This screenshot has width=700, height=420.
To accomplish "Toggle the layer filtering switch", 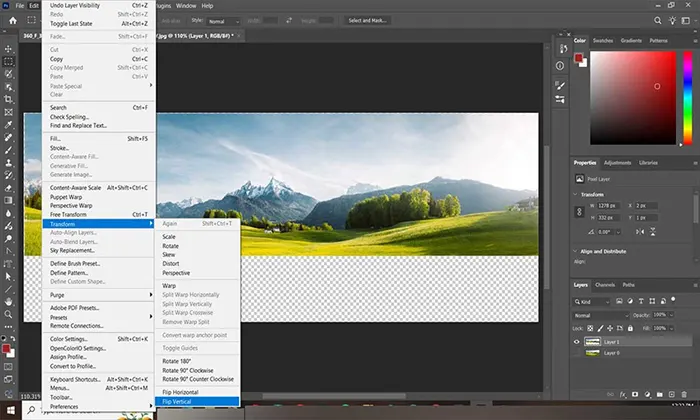I will coord(673,299).
